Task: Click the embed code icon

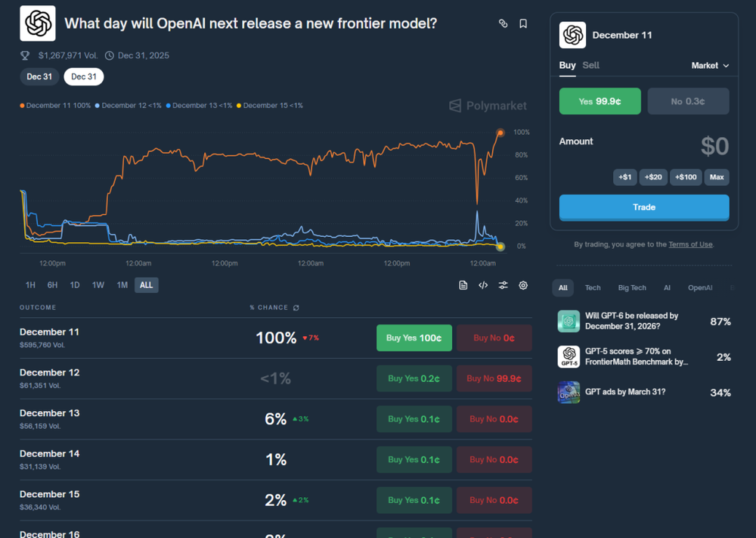Action: (x=483, y=285)
